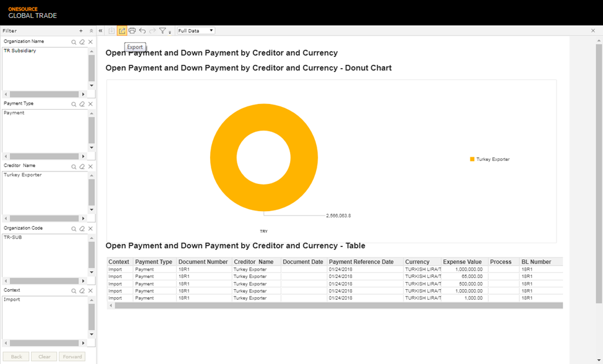Select Payment in the Payment Type list

[x=14, y=113]
